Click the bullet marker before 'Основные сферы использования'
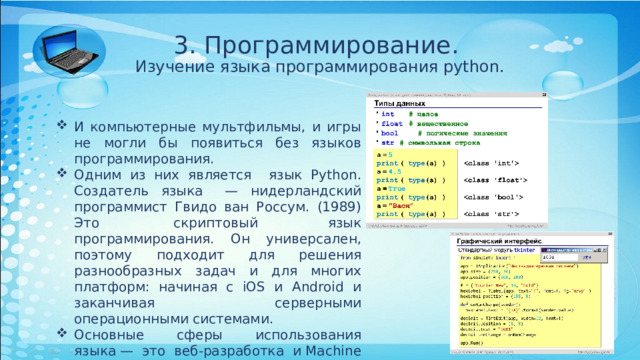640x360 pixels. (x=62, y=332)
